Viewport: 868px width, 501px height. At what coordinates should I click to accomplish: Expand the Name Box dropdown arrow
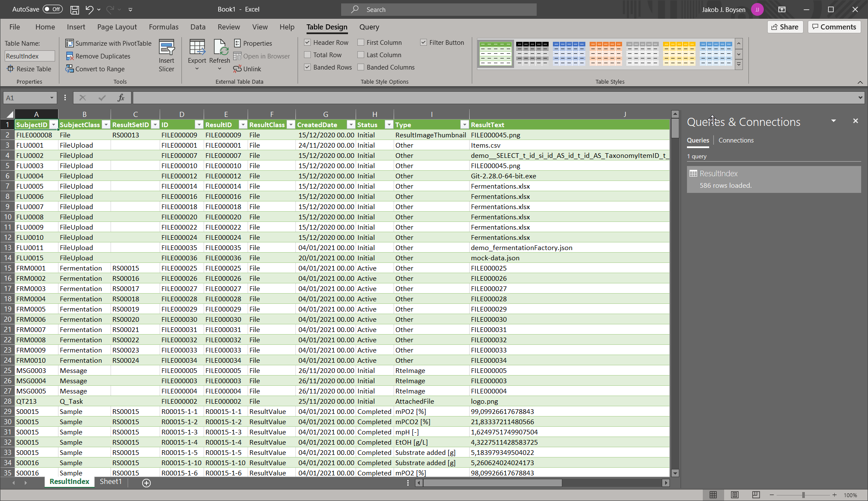(52, 98)
